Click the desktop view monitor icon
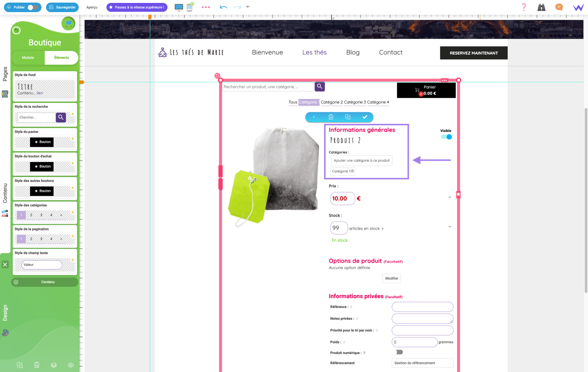 point(179,7)
